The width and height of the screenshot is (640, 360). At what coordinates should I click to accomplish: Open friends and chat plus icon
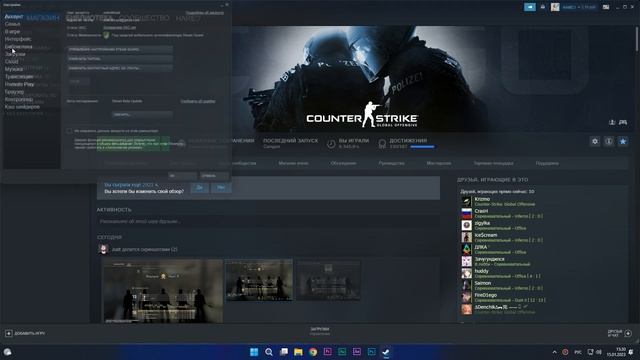628,333
